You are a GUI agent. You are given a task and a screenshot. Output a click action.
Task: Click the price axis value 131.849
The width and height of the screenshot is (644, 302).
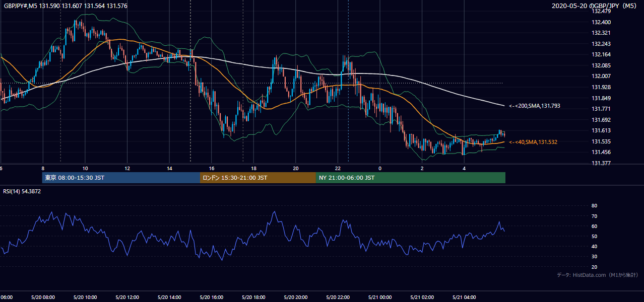pos(601,98)
